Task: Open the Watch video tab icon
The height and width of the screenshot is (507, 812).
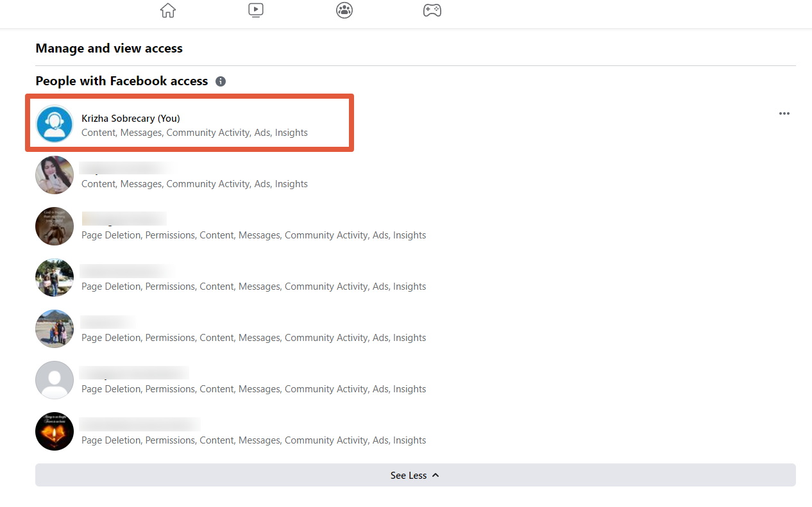Action: coord(256,10)
